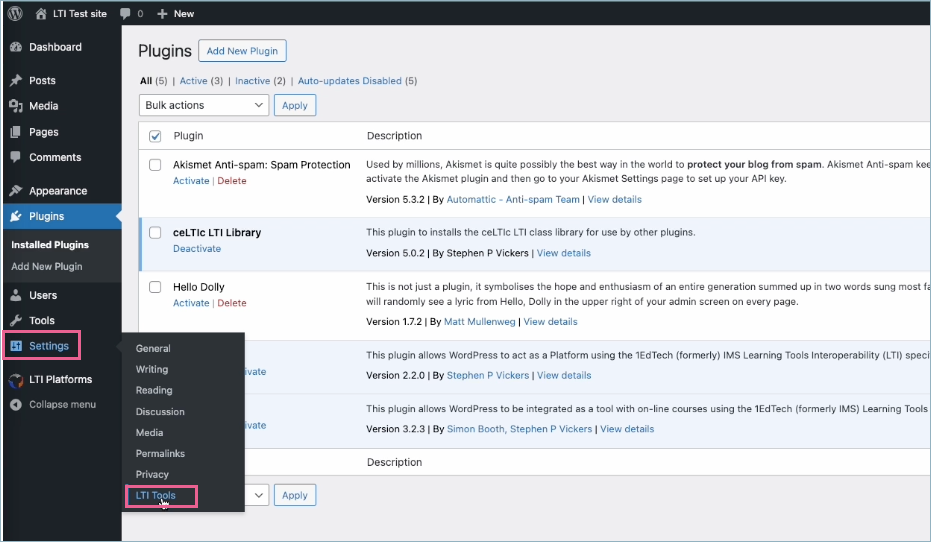Image resolution: width=931 pixels, height=542 pixels.
Task: Collapse the admin menu using arrow icon
Action: coord(15,405)
